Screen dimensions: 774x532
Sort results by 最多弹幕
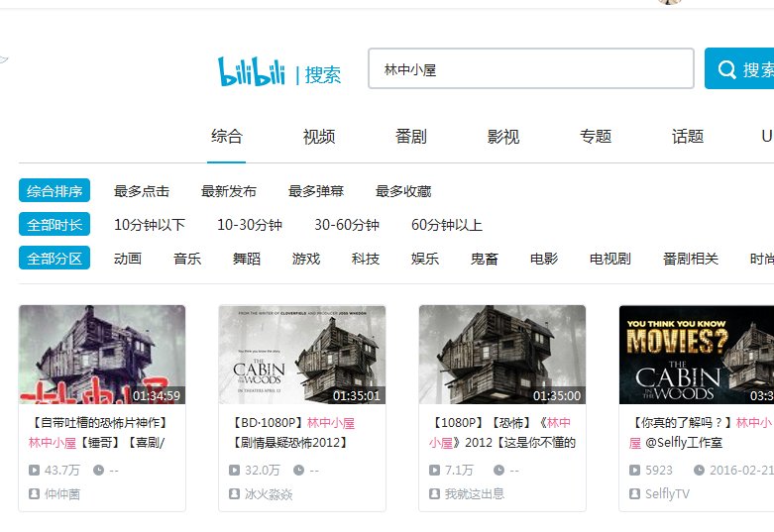316,191
